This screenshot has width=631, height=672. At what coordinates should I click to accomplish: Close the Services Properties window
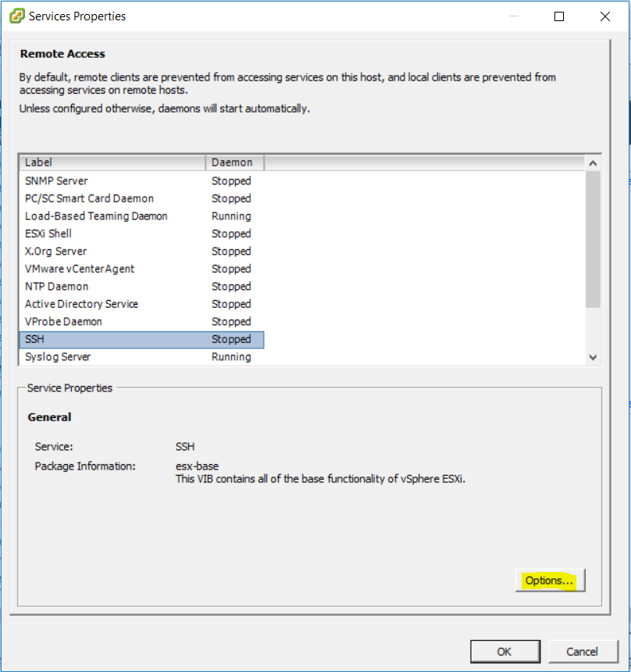point(605,16)
